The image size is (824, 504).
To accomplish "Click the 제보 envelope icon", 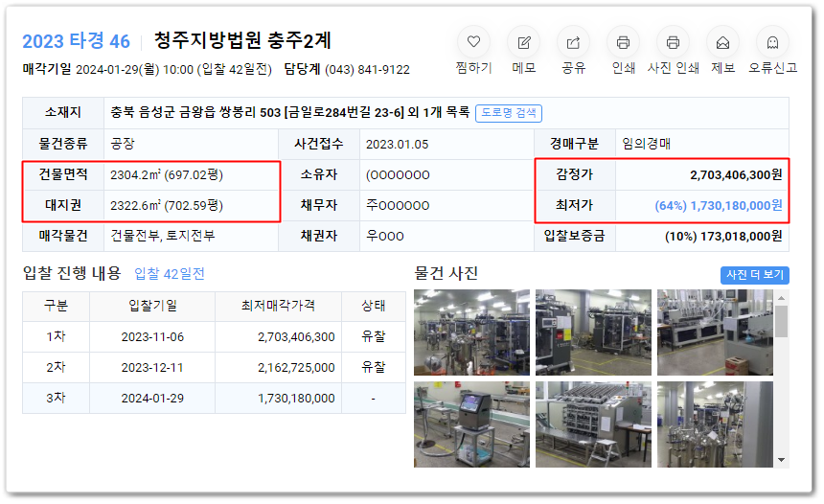I will pyautogui.click(x=722, y=42).
